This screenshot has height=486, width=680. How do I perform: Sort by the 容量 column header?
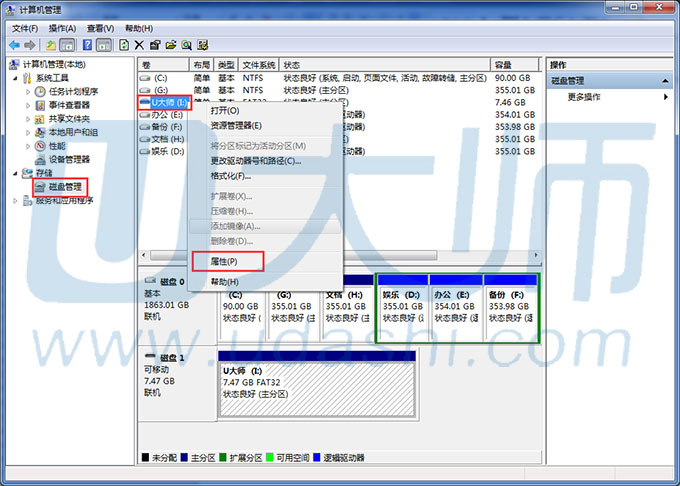pyautogui.click(x=514, y=65)
